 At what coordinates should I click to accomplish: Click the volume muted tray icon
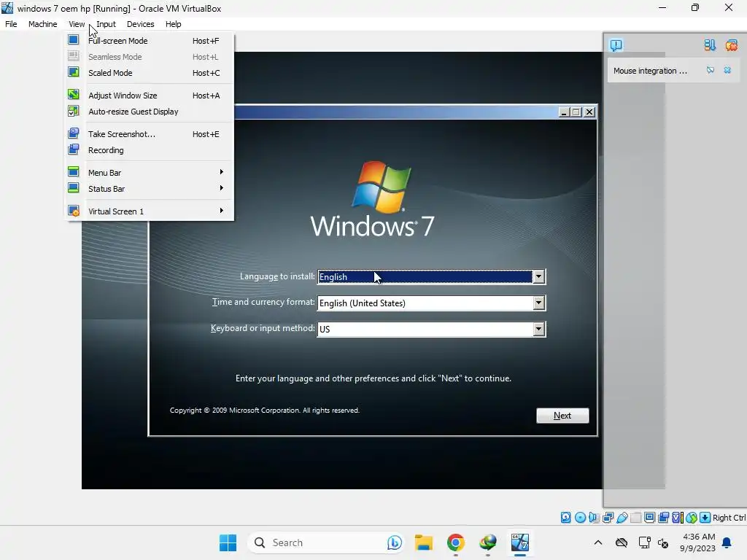click(662, 542)
